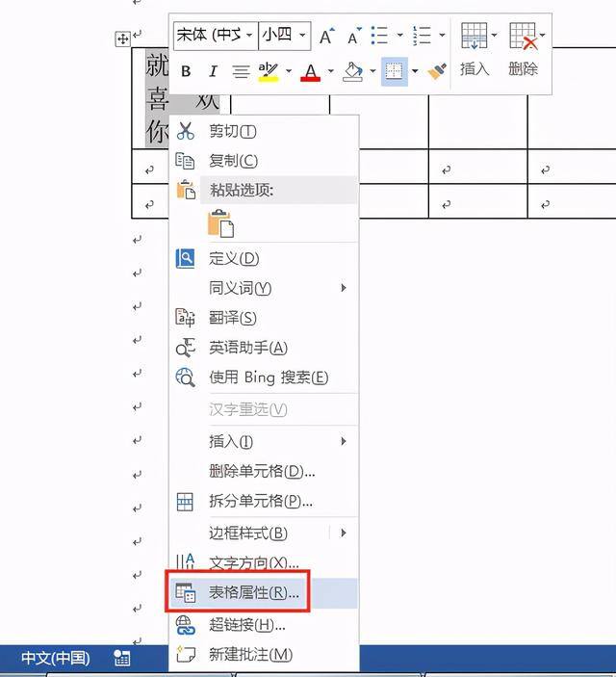Decrease font size with shrink font icon
Screen dimensions: 616x677
[354, 36]
